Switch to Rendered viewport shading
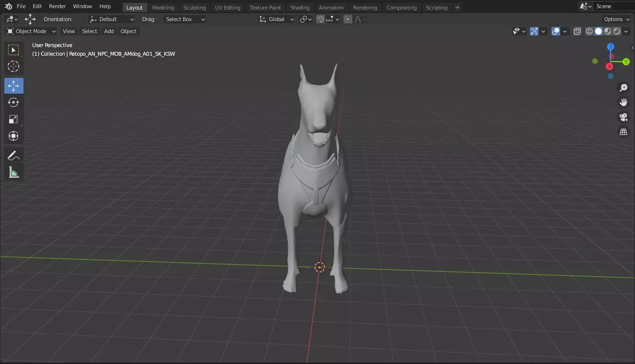This screenshot has height=364, width=635. pyautogui.click(x=617, y=31)
